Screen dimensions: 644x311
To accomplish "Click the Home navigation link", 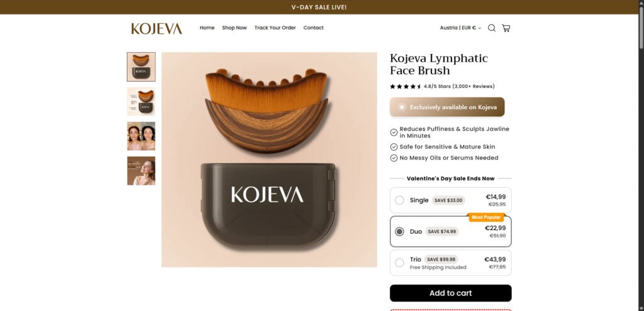I will click(x=207, y=28).
